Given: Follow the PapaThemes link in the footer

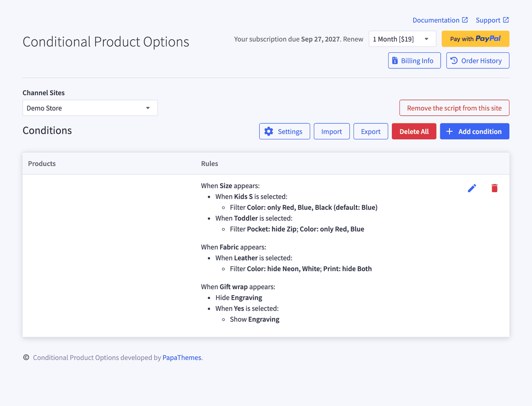Looking at the screenshot, I should (182, 358).
